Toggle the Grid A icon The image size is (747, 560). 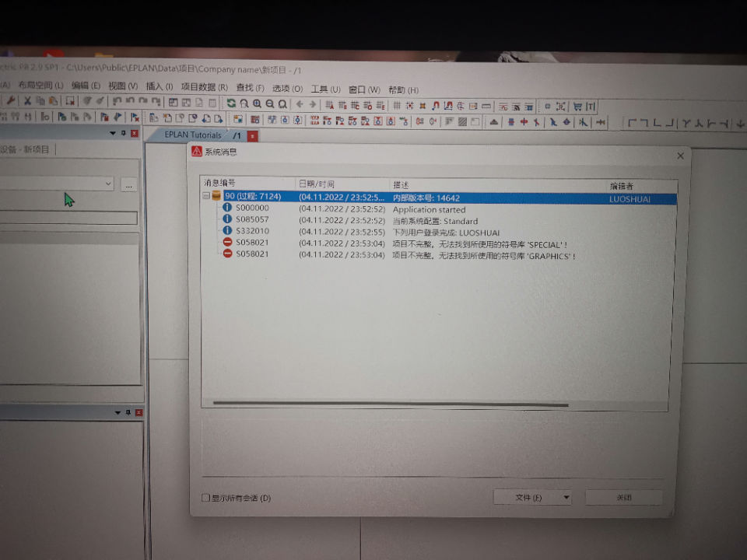pyautogui.click(x=329, y=105)
